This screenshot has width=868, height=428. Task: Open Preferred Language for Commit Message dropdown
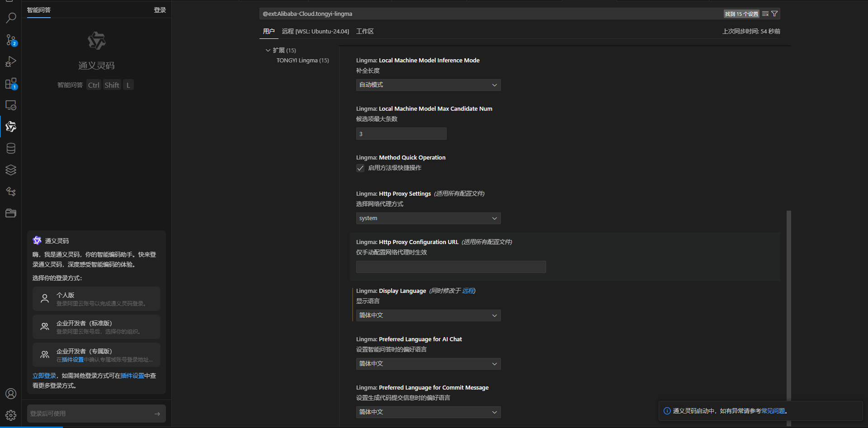tap(428, 412)
